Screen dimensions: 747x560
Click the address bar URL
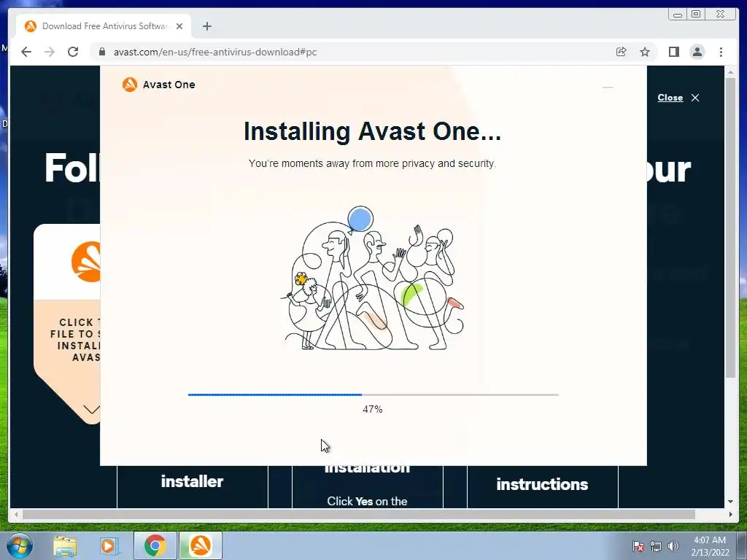[x=215, y=52]
